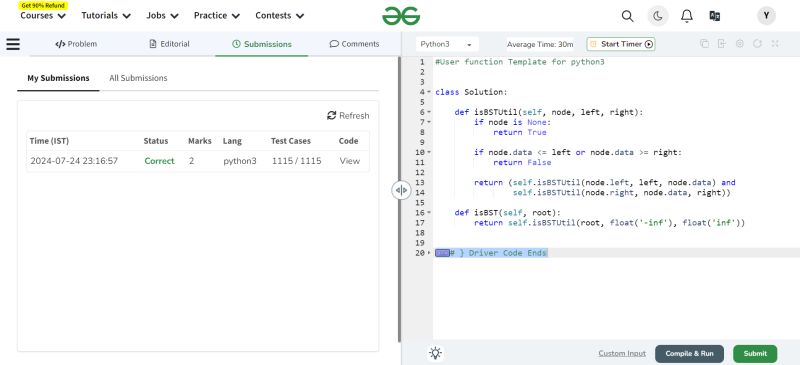Click the 1115 / 1115 test cases cell

[296, 161]
